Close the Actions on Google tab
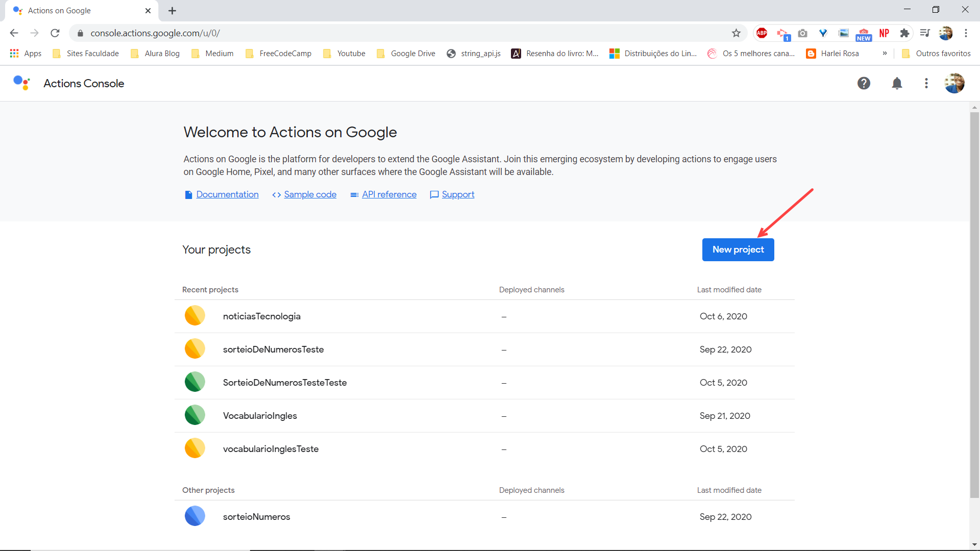Viewport: 980px width, 551px height. point(148,11)
